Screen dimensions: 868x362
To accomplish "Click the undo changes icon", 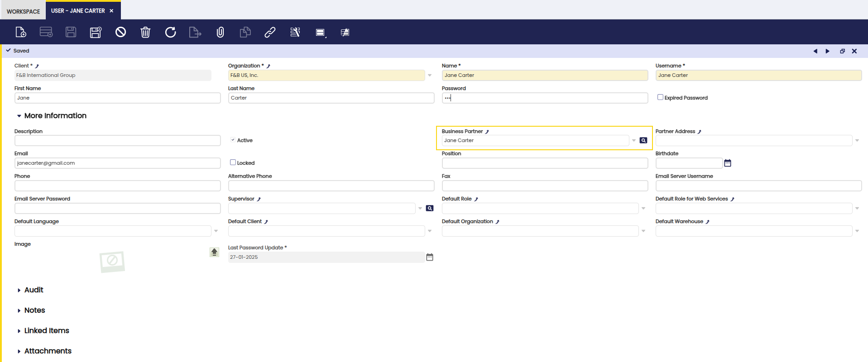I will (x=120, y=32).
